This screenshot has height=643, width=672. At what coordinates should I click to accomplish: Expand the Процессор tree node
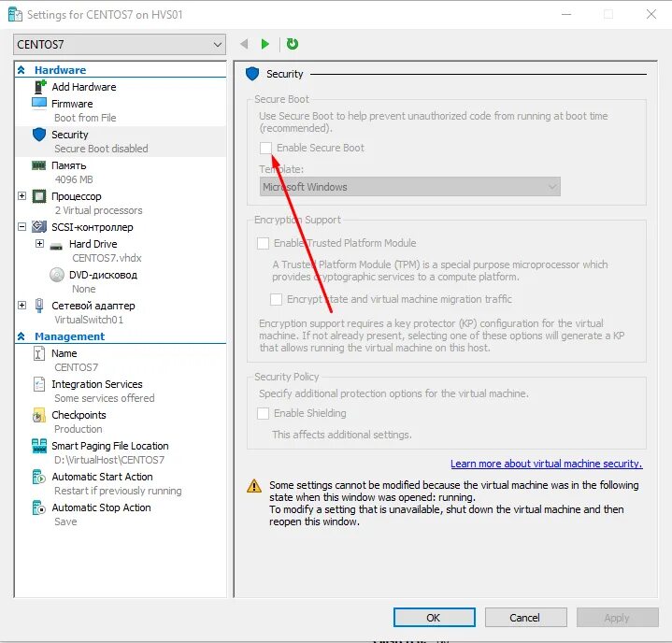coord(21,196)
